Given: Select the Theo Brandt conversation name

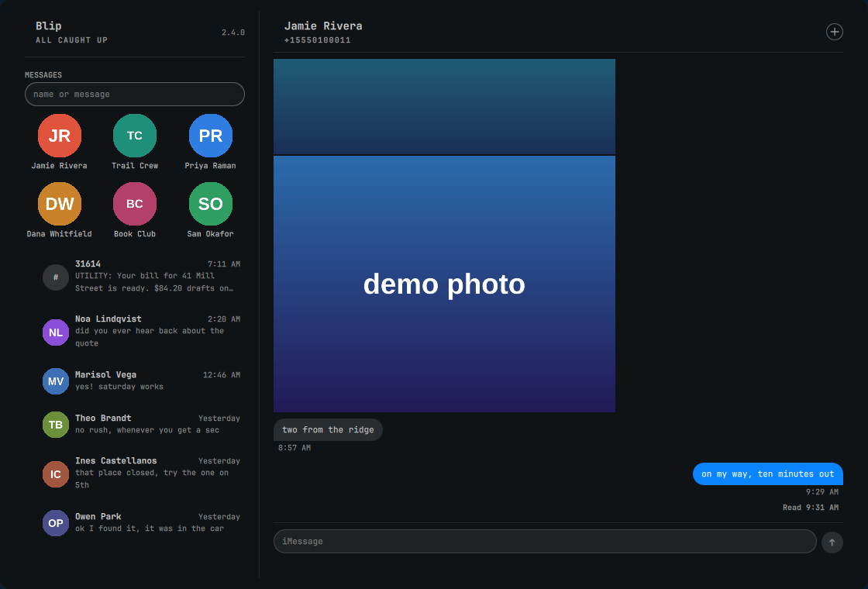Looking at the screenshot, I should click(103, 418).
